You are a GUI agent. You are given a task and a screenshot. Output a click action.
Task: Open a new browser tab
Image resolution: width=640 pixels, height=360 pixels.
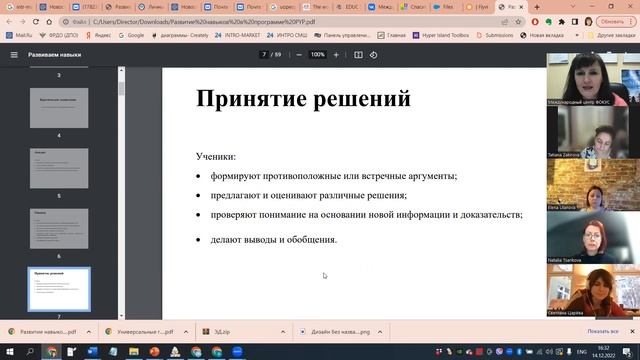point(537,7)
